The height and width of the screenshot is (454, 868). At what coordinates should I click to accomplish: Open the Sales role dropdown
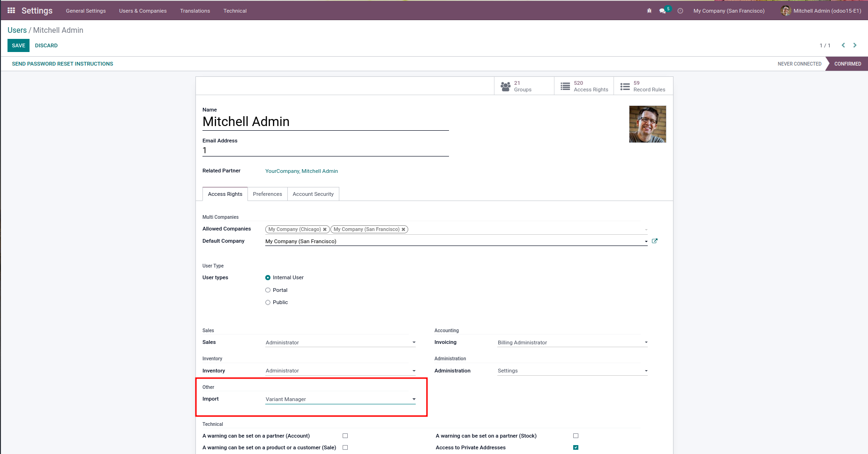(x=340, y=342)
